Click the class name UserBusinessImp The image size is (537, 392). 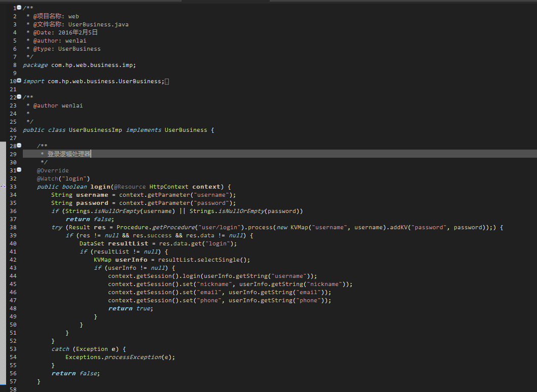click(x=95, y=130)
